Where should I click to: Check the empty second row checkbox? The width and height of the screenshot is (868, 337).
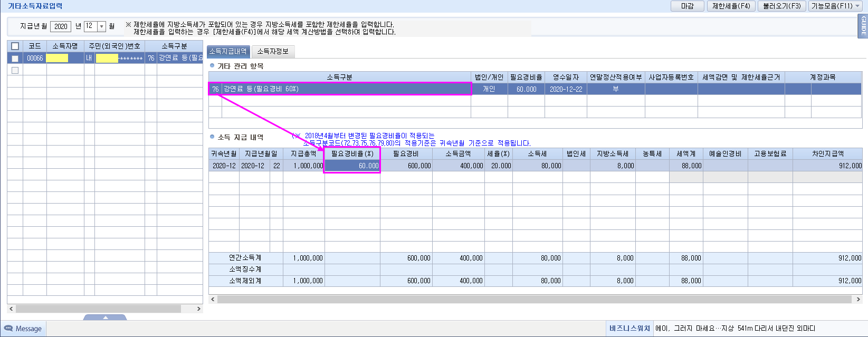[x=15, y=70]
